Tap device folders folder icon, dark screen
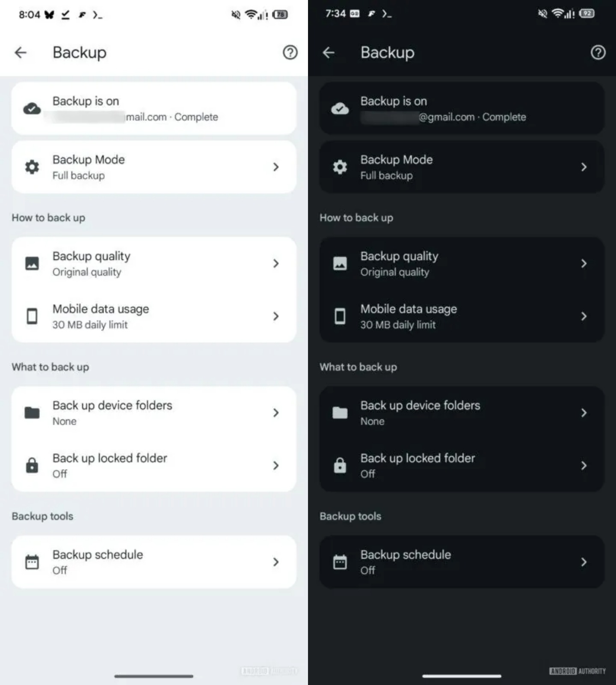This screenshot has height=685, width=616. point(340,413)
